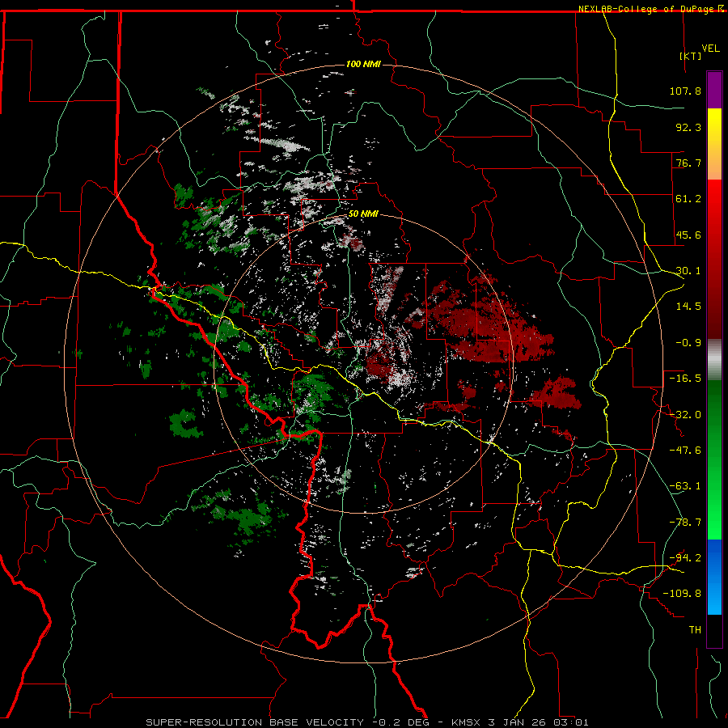Select the -78.7 scale value
The width and height of the screenshot is (728, 728).
point(685,523)
